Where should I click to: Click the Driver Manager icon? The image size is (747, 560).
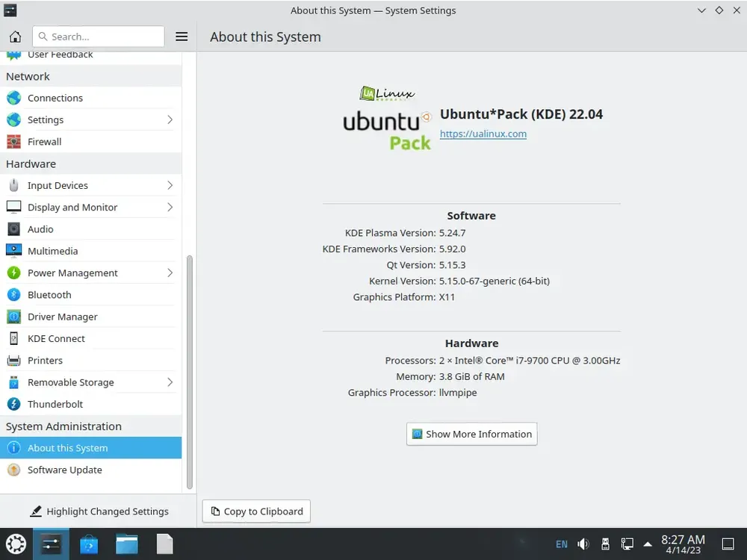pyautogui.click(x=13, y=317)
